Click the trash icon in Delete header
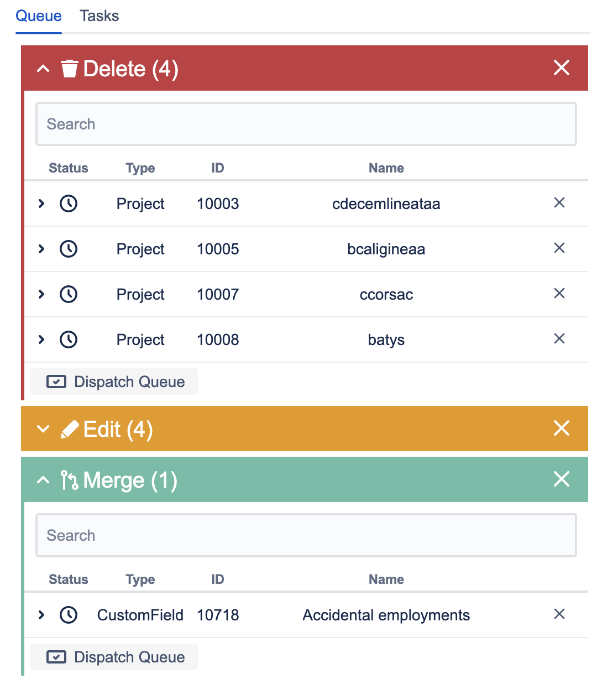 tap(69, 69)
